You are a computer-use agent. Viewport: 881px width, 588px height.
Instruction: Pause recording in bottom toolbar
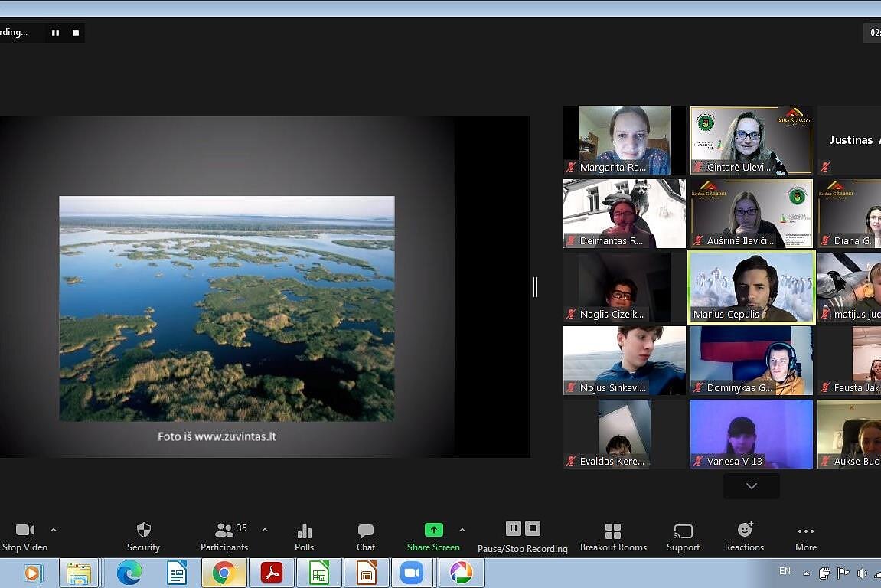514,528
